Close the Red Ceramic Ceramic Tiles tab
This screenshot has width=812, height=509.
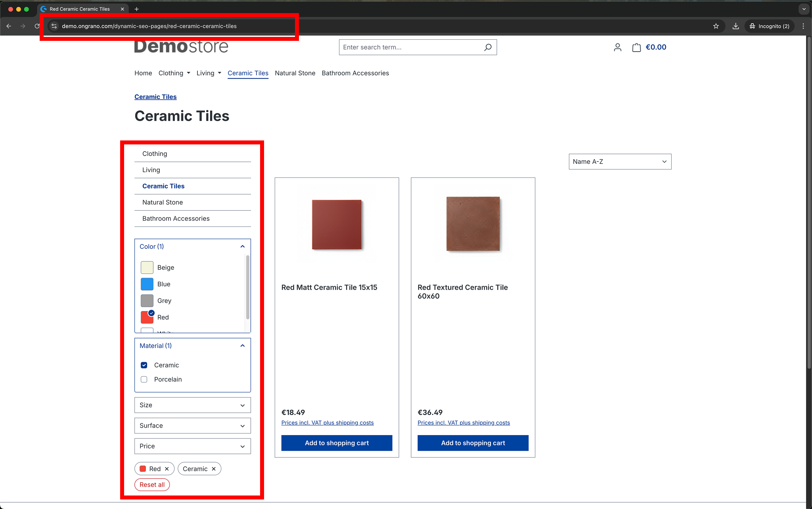[122, 9]
